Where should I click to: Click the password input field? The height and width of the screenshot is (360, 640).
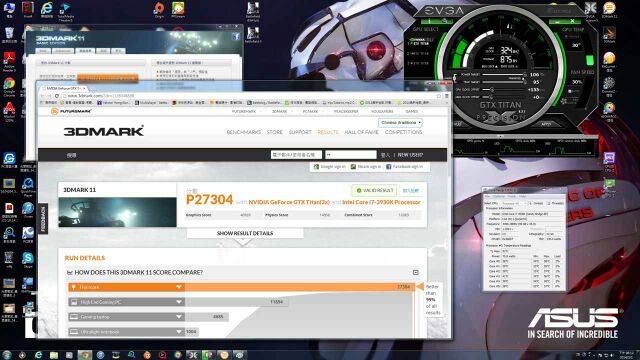351,155
